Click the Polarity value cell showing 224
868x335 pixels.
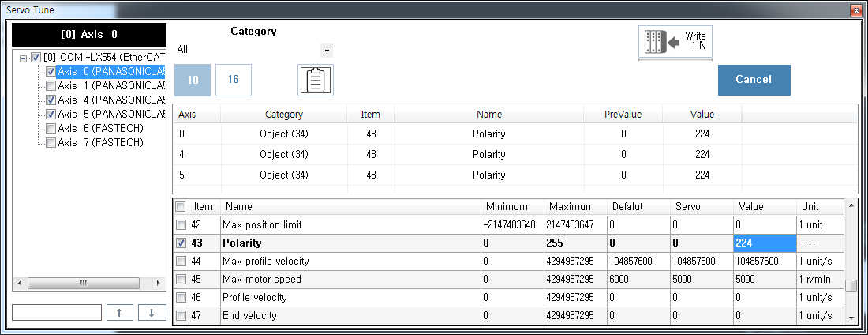point(764,243)
